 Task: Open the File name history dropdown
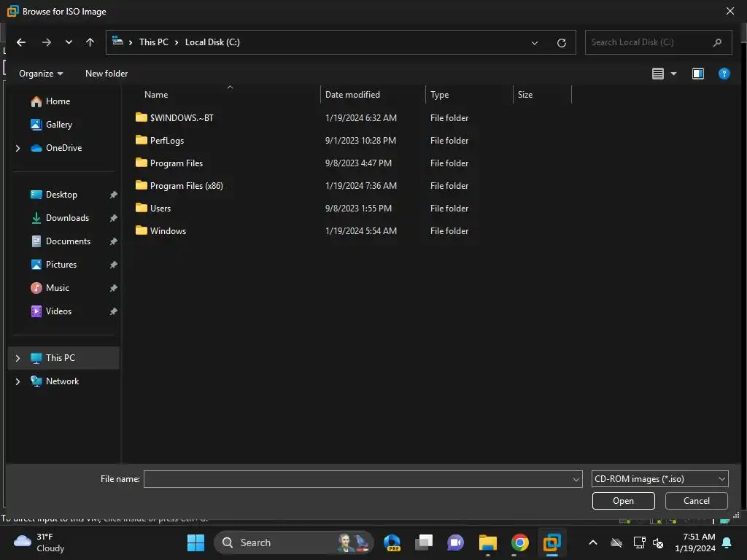tap(576, 479)
